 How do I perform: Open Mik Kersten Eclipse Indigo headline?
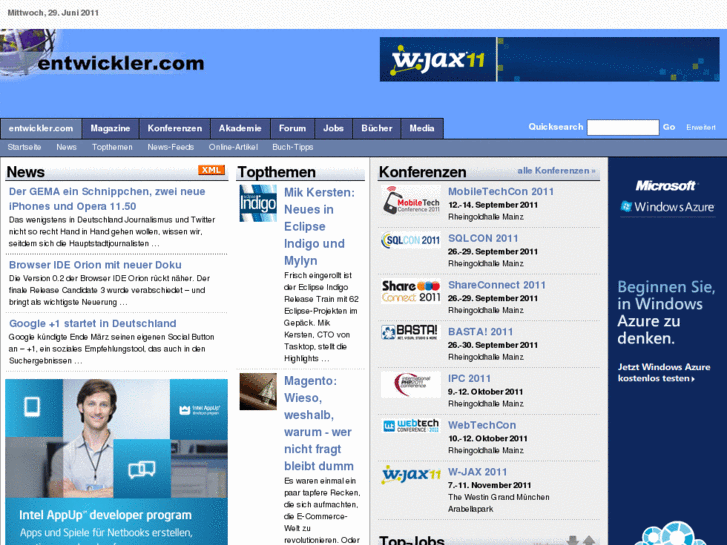[319, 226]
